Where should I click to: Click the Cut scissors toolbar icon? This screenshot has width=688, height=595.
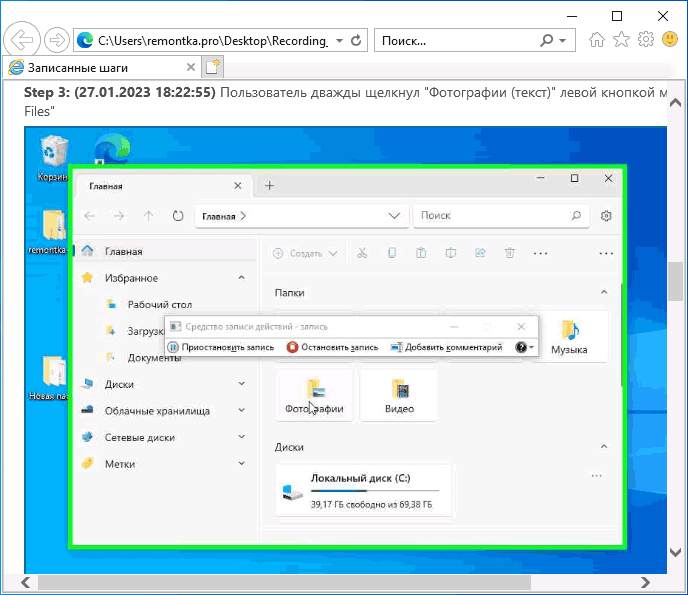tap(362, 253)
